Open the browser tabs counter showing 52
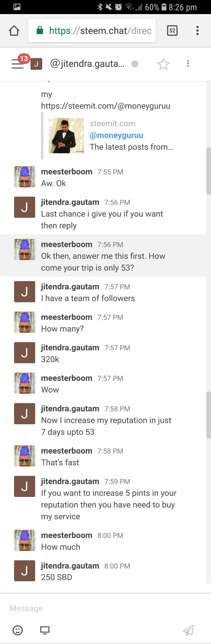This screenshot has height=644, width=211. 172,30
